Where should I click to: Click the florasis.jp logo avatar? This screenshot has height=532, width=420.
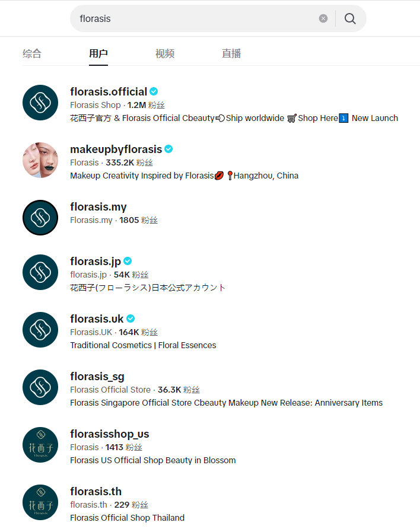pyautogui.click(x=40, y=272)
